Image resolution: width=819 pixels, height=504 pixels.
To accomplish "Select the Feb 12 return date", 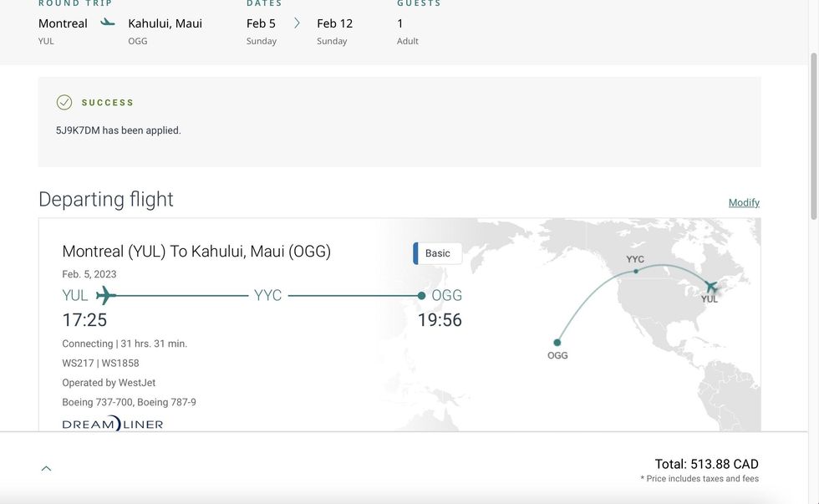I will click(x=334, y=31).
